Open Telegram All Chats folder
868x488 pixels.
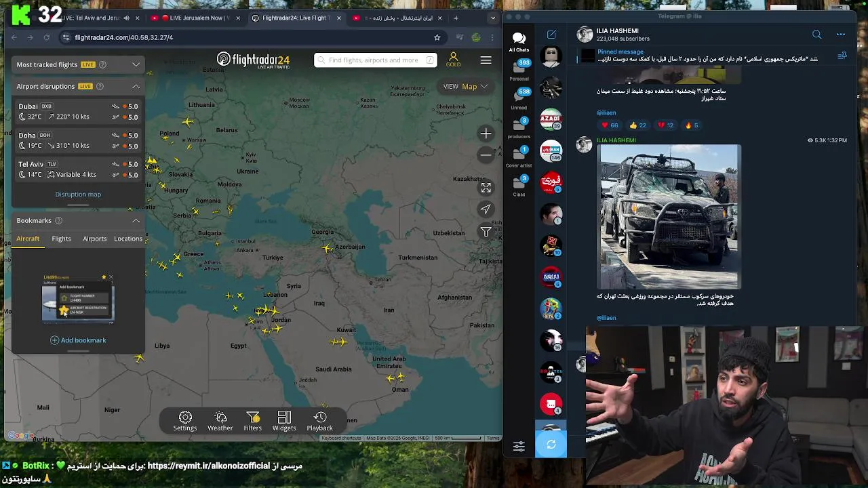pyautogui.click(x=519, y=41)
